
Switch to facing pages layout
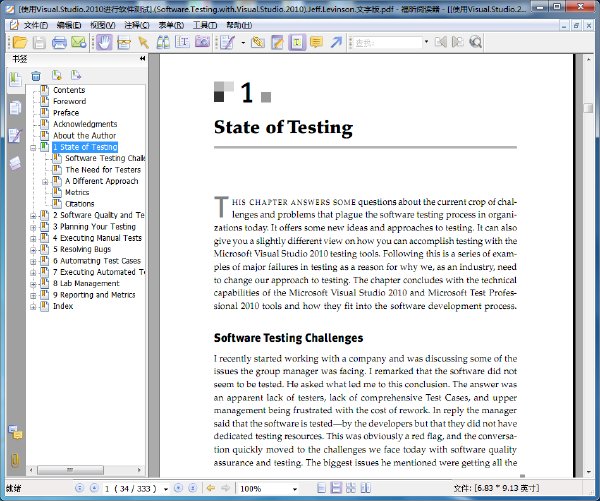[x=351, y=488]
